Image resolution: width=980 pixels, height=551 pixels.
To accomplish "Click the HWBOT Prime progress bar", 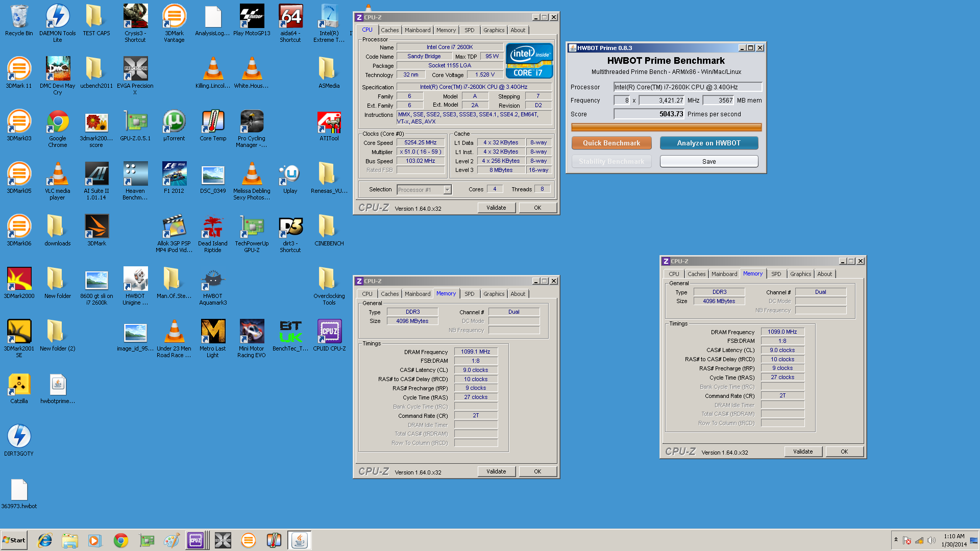I will (x=666, y=128).
